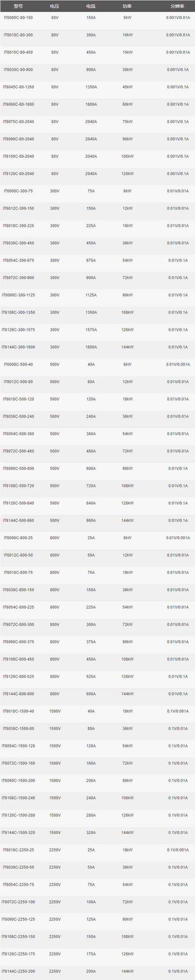Select model IT6005C-80-150

18,18
